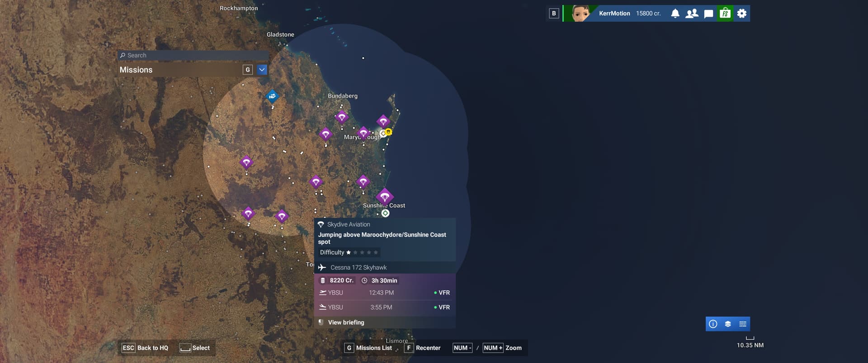Open the green marketplace bag icon
Viewport: 868px width, 363px height.
725,14
